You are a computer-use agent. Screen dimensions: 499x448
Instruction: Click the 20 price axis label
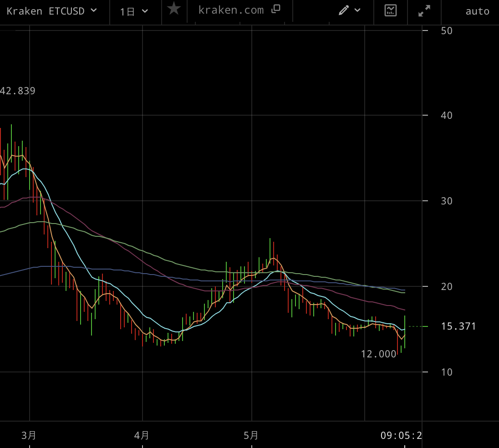447,287
